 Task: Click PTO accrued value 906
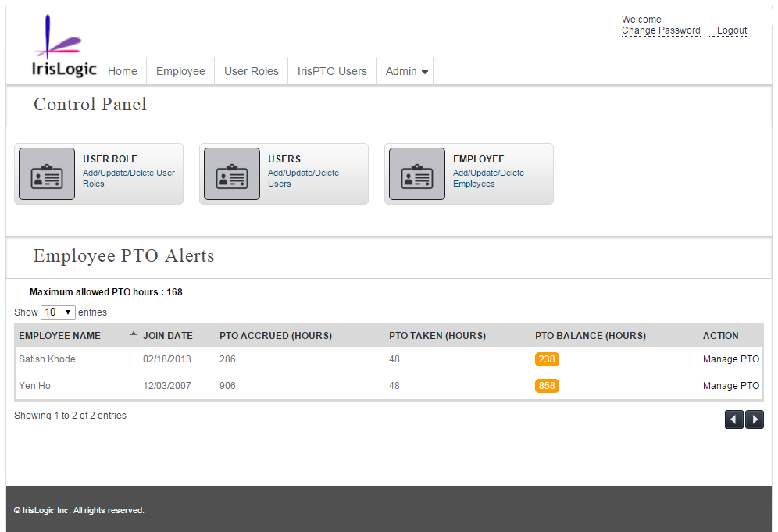pyautogui.click(x=227, y=386)
